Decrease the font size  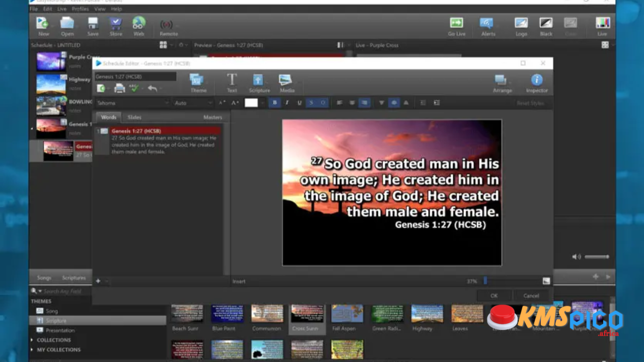point(222,103)
